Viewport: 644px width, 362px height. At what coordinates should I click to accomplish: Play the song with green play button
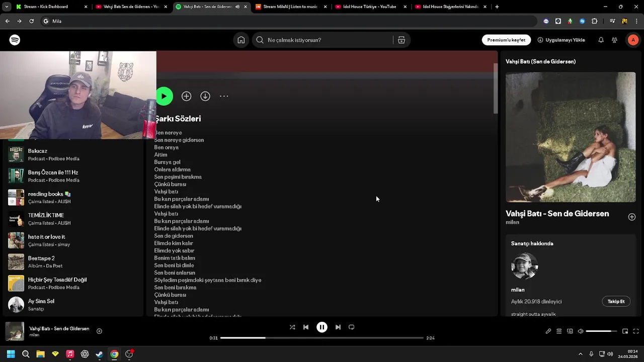pyautogui.click(x=164, y=96)
